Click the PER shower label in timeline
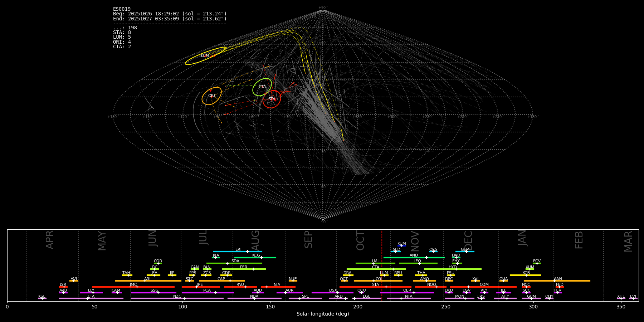 pyautogui.click(x=244, y=267)
